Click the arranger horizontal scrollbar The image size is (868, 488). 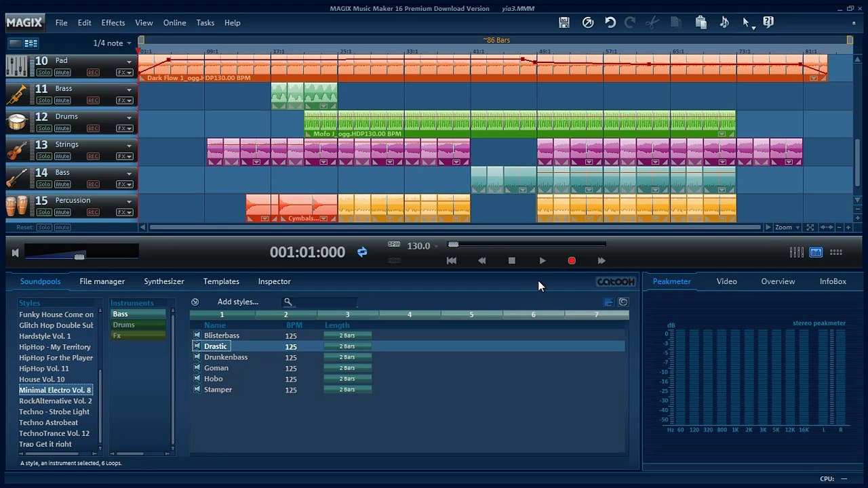coord(454,228)
